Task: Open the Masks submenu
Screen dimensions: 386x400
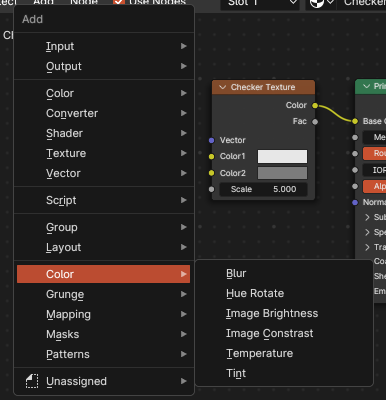Action: [103, 334]
